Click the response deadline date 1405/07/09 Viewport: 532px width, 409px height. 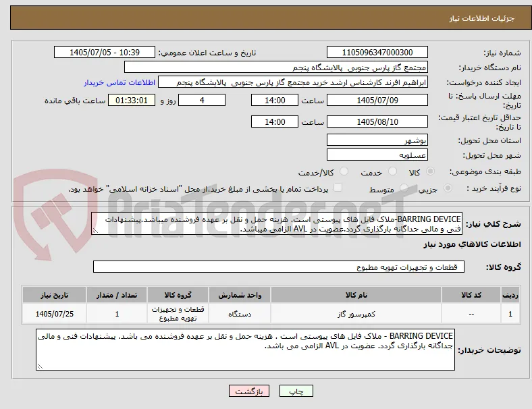click(x=377, y=100)
